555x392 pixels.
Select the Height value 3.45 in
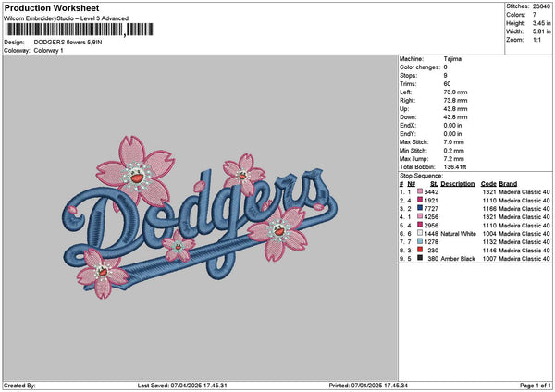click(541, 23)
